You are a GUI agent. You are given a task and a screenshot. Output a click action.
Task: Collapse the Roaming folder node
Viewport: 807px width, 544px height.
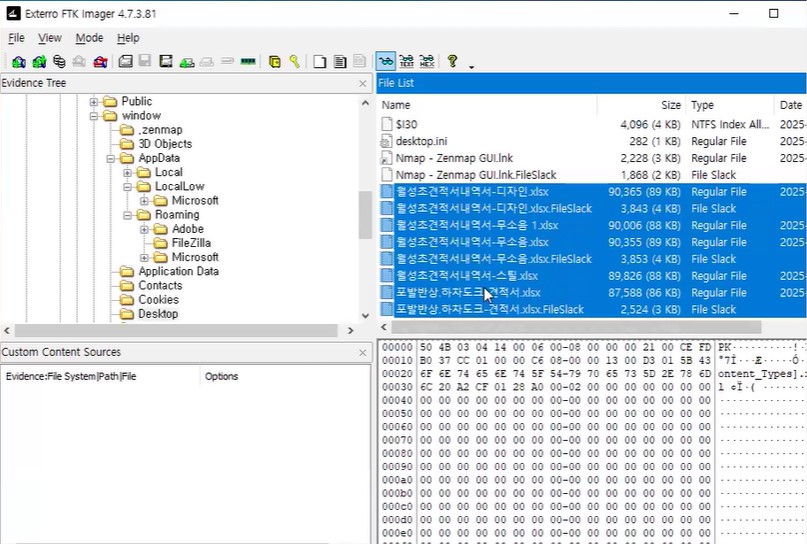click(128, 215)
